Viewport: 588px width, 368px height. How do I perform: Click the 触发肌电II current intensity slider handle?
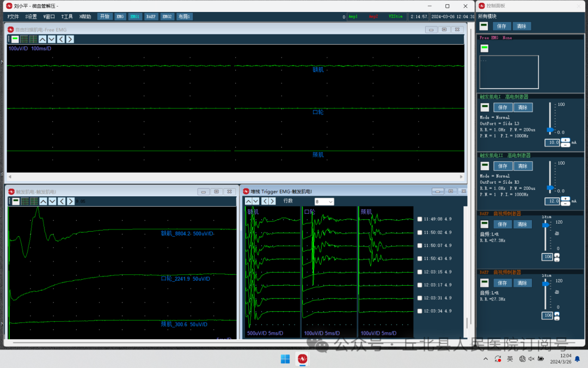click(x=550, y=188)
